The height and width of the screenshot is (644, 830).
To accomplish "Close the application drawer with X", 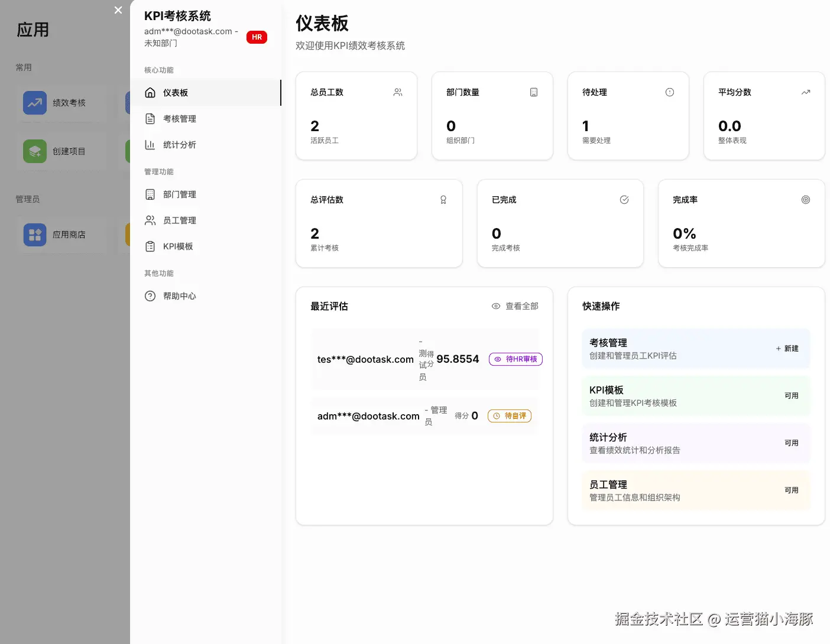I will click(x=118, y=10).
